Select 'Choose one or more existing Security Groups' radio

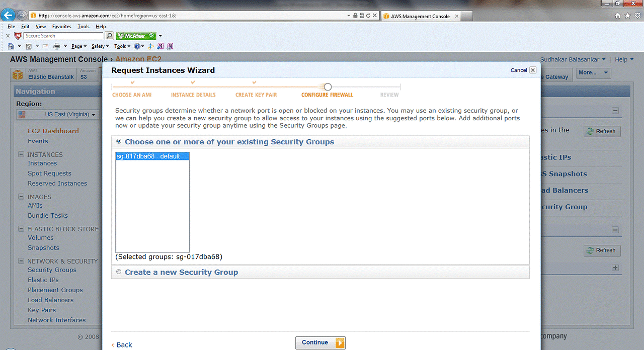tap(119, 141)
